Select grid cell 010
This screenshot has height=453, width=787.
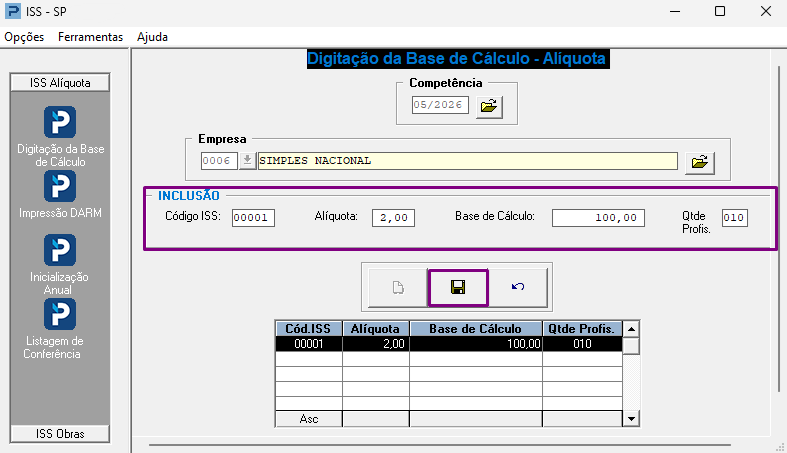(582, 344)
